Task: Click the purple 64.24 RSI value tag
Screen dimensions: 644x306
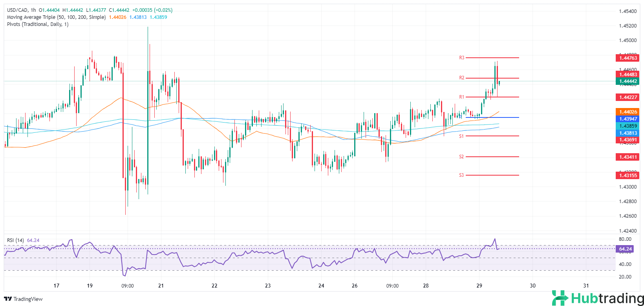Action: coord(626,249)
